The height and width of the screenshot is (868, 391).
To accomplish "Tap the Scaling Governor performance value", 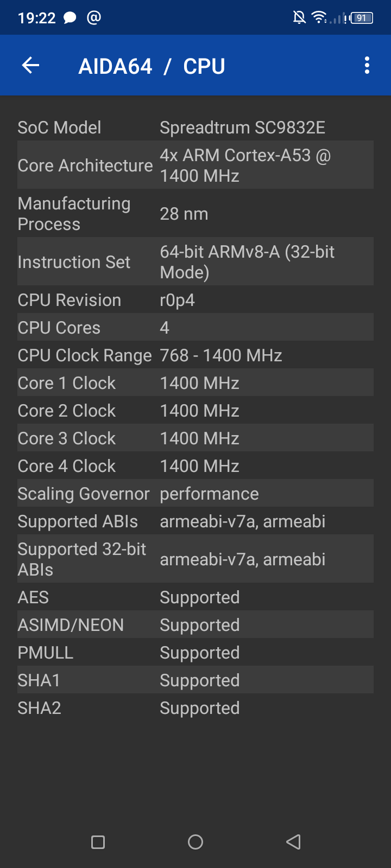I will click(209, 494).
